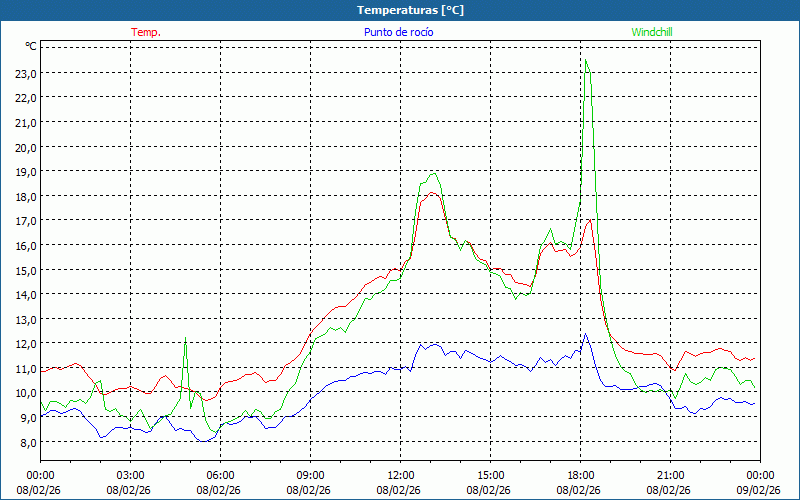Screen dimensions: 800x500
Task: Click the "°C" unit label above the y-axis
Action: (31, 46)
